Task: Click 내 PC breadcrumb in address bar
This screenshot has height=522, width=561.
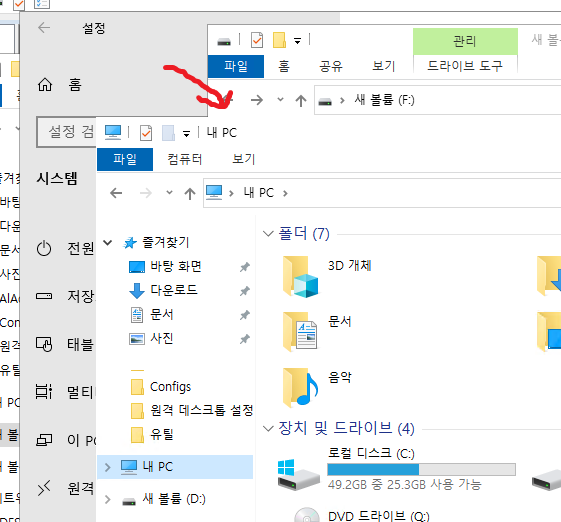Action: click(259, 193)
